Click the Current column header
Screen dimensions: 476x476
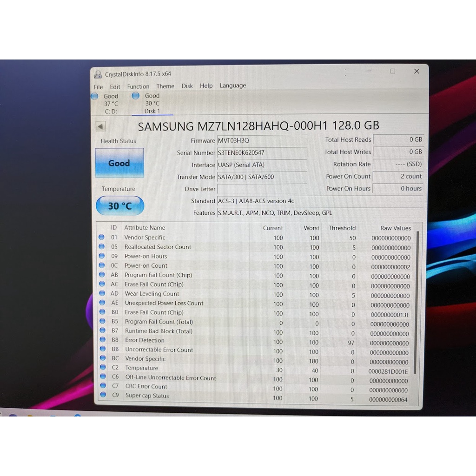point(272,228)
